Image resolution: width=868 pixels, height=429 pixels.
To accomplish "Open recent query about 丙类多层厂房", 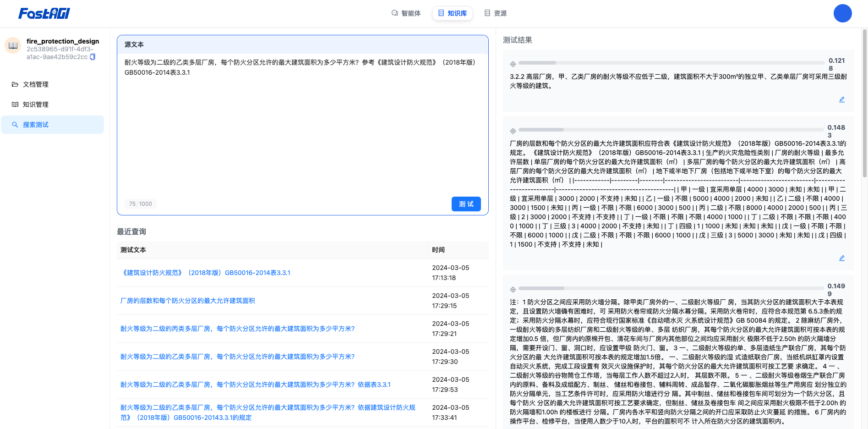I will [x=237, y=329].
